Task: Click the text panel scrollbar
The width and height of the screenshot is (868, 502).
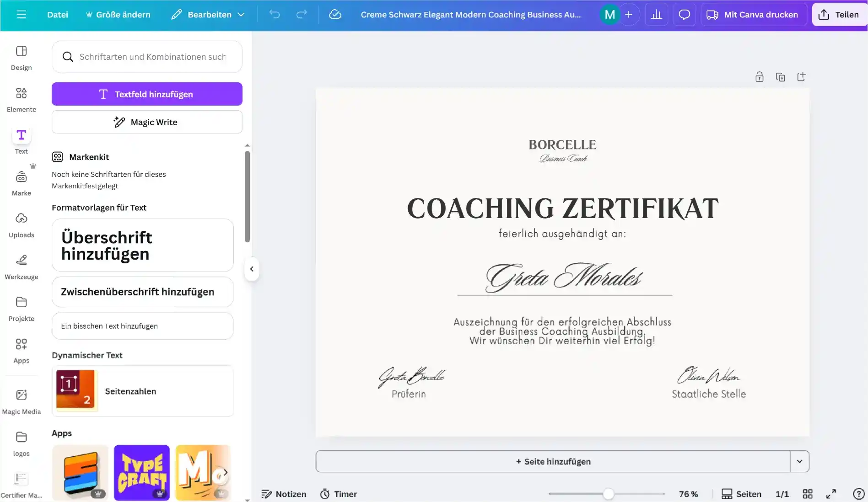Action: pyautogui.click(x=247, y=197)
